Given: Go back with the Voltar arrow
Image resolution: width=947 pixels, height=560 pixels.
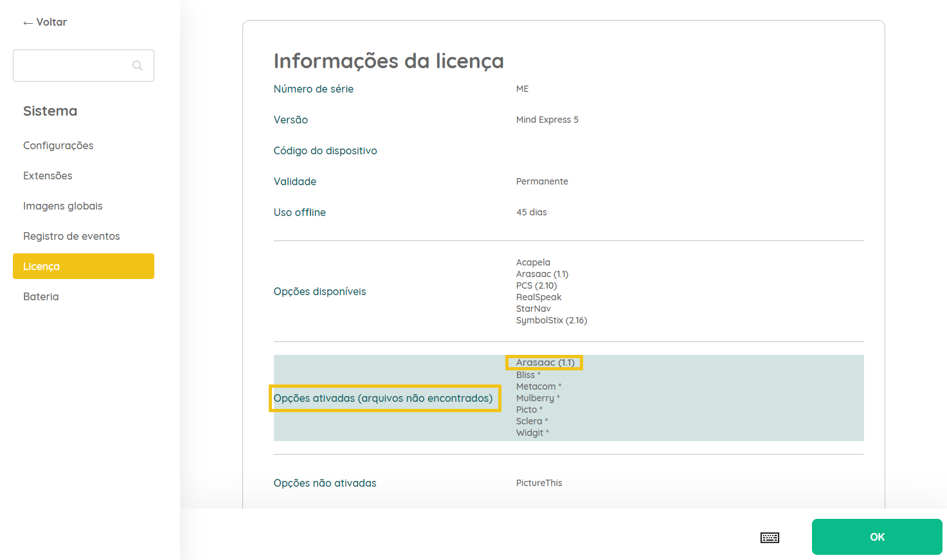Looking at the screenshot, I should (44, 22).
